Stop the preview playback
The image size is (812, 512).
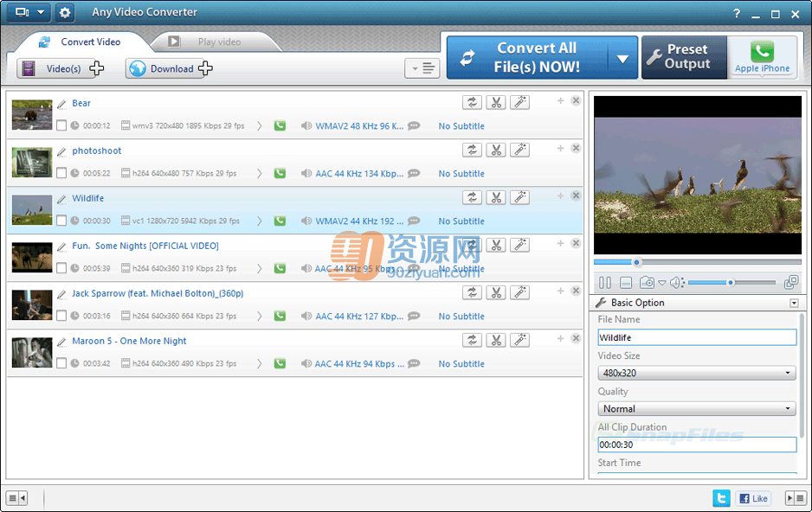pyautogui.click(x=626, y=283)
